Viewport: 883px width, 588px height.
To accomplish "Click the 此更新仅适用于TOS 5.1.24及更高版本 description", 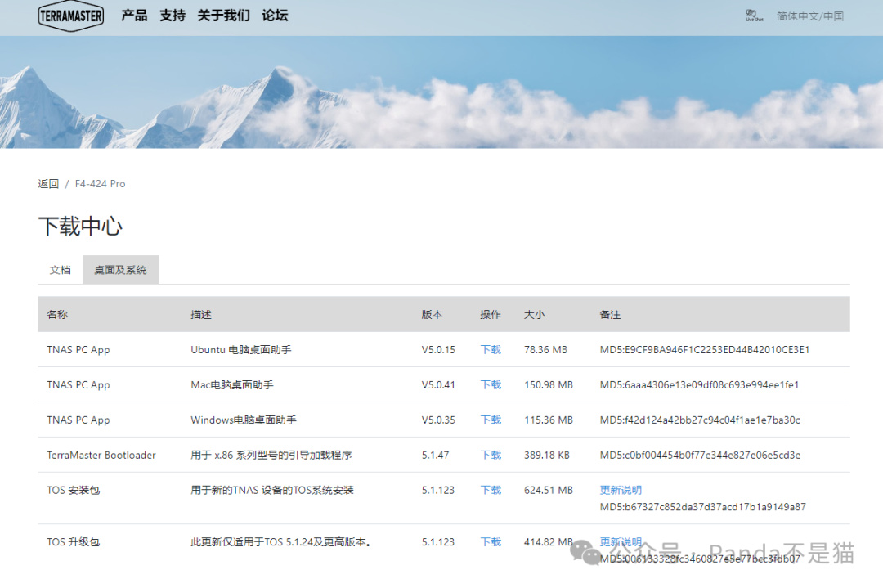I will click(x=281, y=542).
